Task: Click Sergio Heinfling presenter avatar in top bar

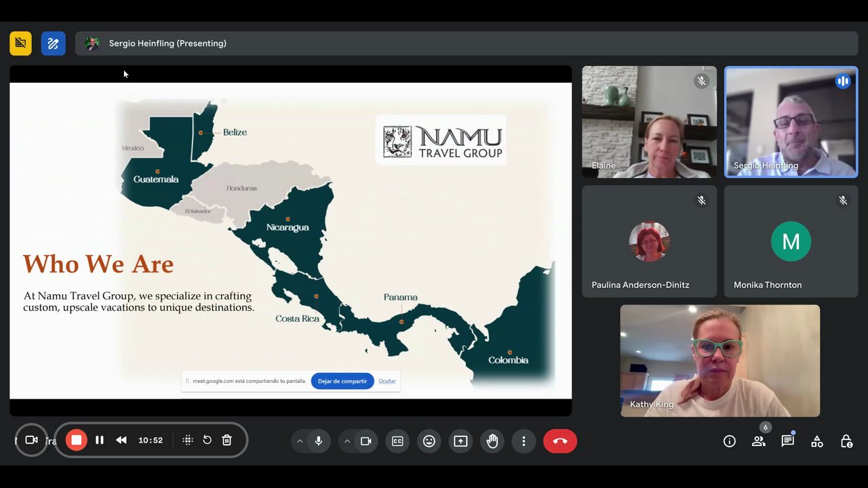Action: pos(92,43)
